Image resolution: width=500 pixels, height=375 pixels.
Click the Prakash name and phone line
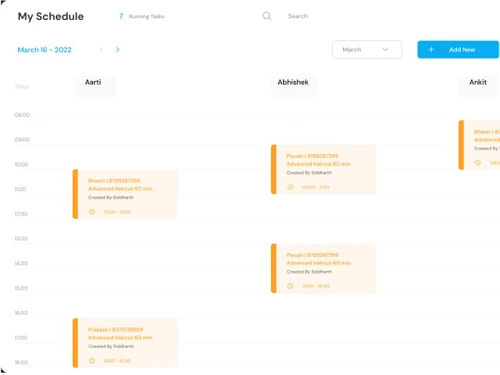(115, 330)
